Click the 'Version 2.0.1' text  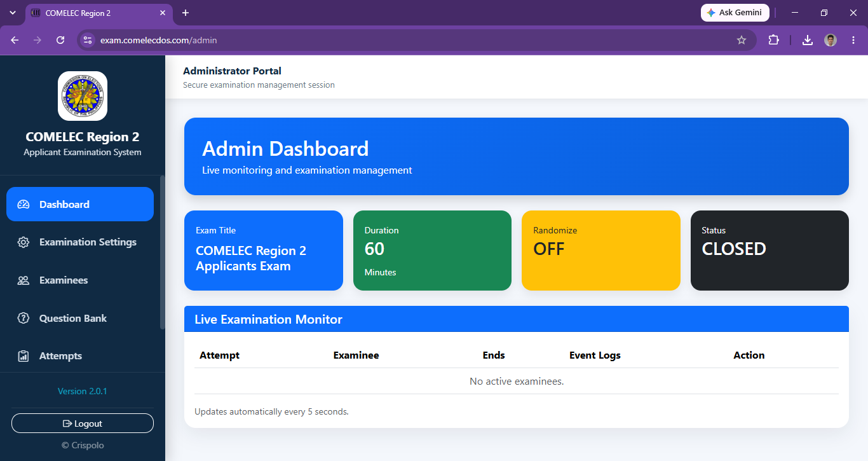(83, 391)
